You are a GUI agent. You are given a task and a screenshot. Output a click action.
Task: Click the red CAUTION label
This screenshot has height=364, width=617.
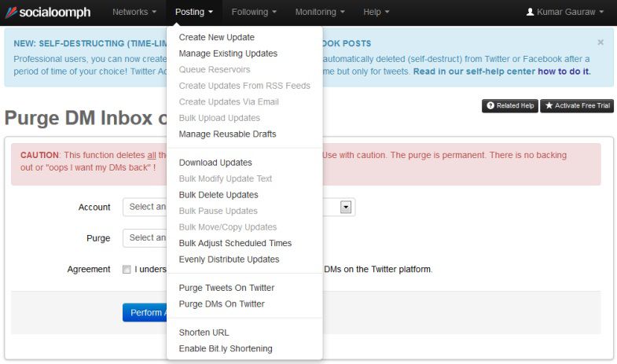(x=39, y=155)
